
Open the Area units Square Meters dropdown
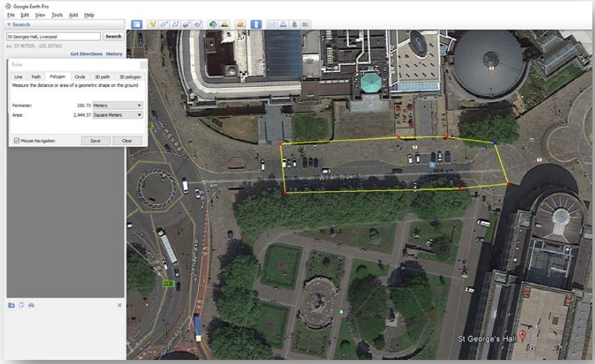point(117,115)
